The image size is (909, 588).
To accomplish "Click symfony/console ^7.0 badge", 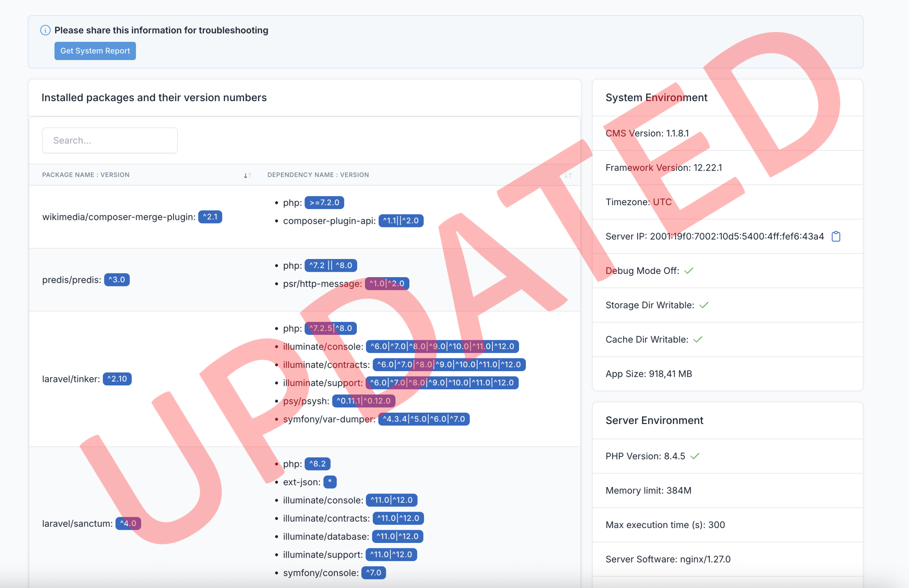I will point(374,573).
